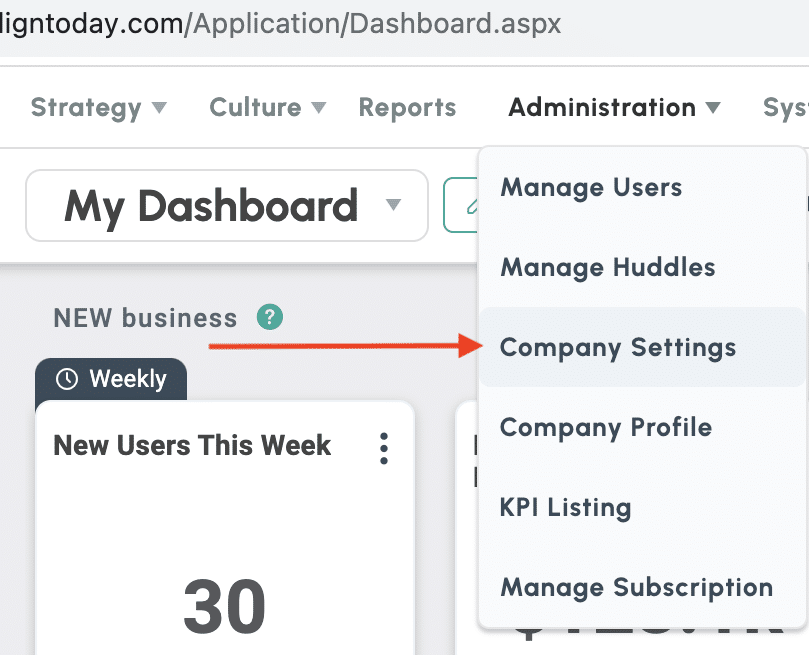The height and width of the screenshot is (655, 809).
Task: Click the partially visible Sys menu item
Action: [x=785, y=108]
